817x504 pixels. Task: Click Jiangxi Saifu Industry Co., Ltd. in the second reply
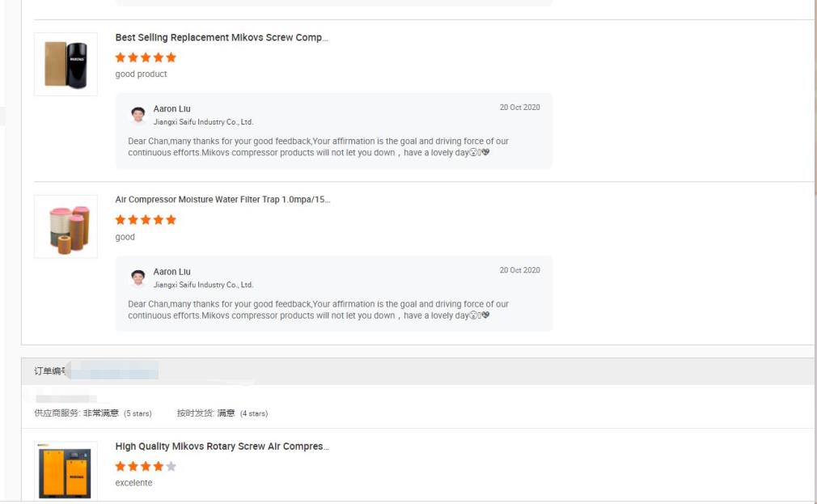click(x=203, y=285)
